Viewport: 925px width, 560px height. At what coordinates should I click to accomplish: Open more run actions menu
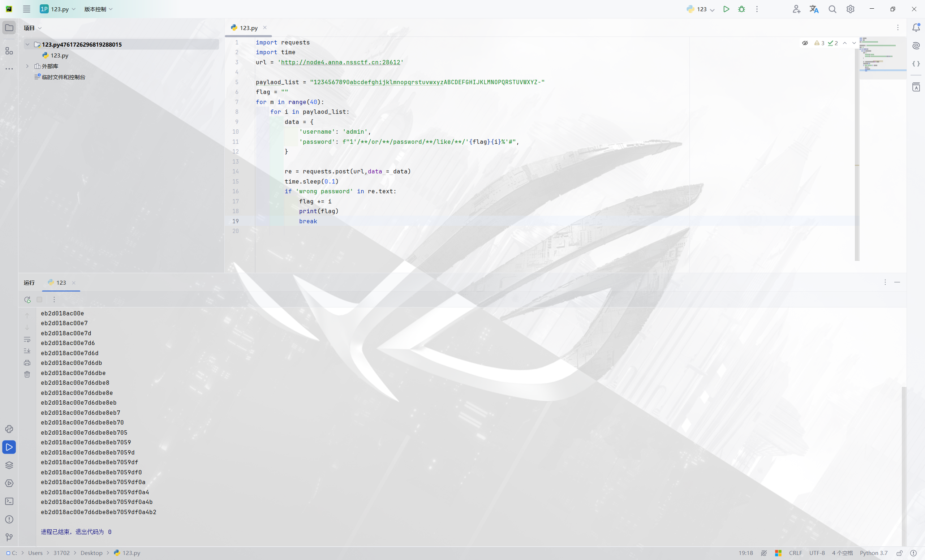tap(757, 9)
